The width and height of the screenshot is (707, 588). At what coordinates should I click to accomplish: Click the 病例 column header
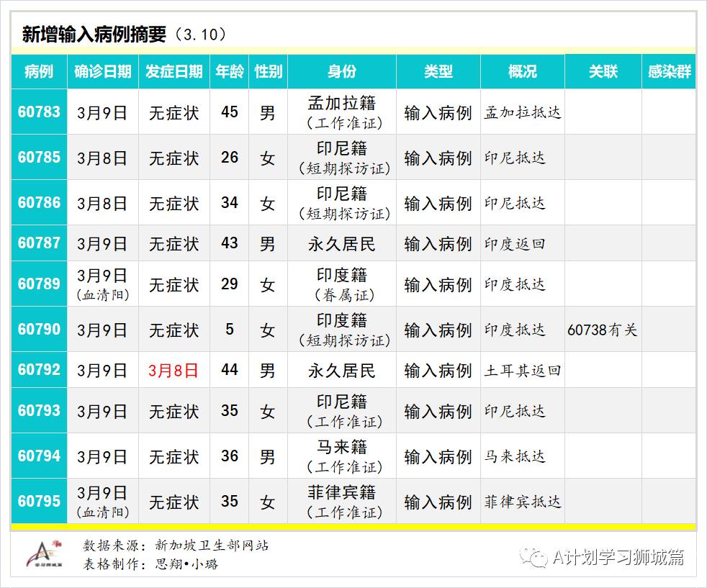pyautogui.click(x=38, y=72)
